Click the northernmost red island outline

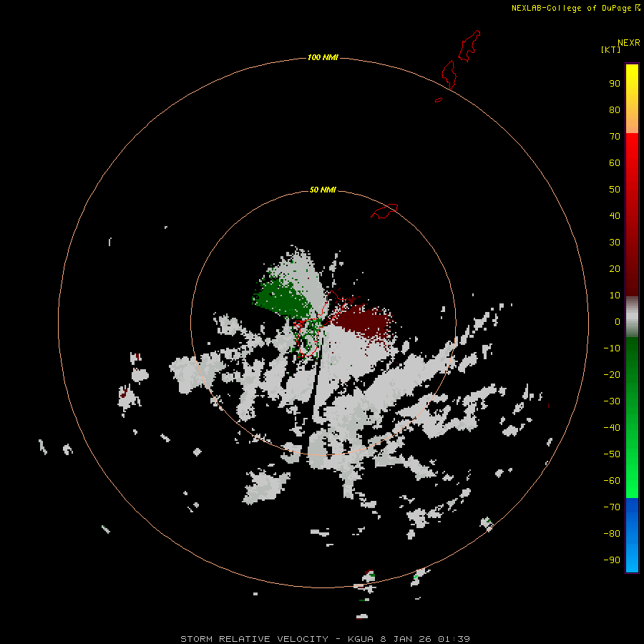pyautogui.click(x=469, y=46)
